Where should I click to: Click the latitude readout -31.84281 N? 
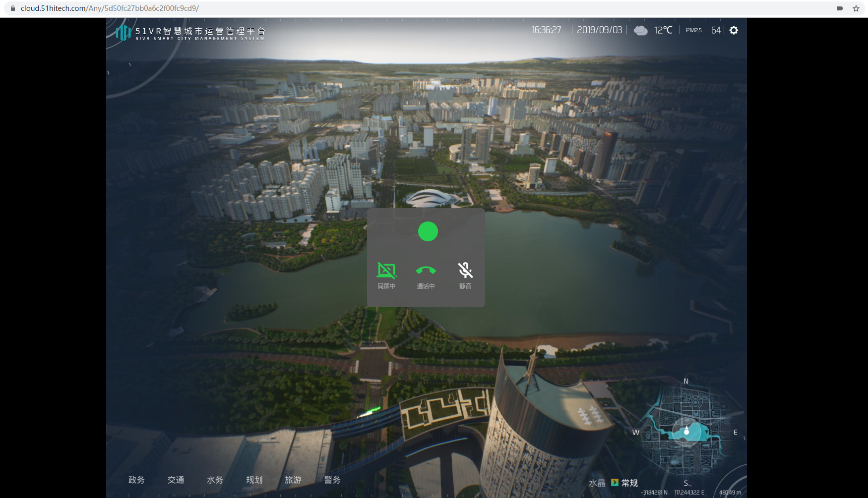point(654,493)
